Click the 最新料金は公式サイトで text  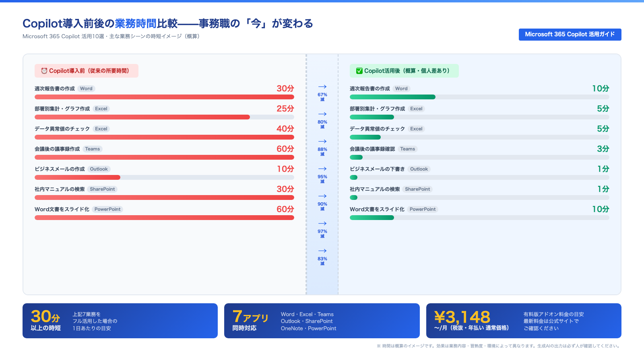point(551,321)
